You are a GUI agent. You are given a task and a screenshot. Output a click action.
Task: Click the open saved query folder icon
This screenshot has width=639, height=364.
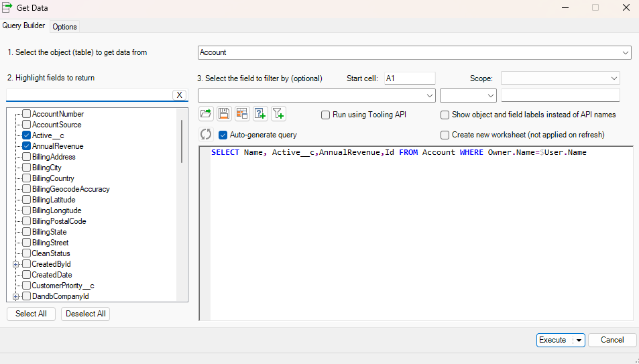[x=206, y=114]
